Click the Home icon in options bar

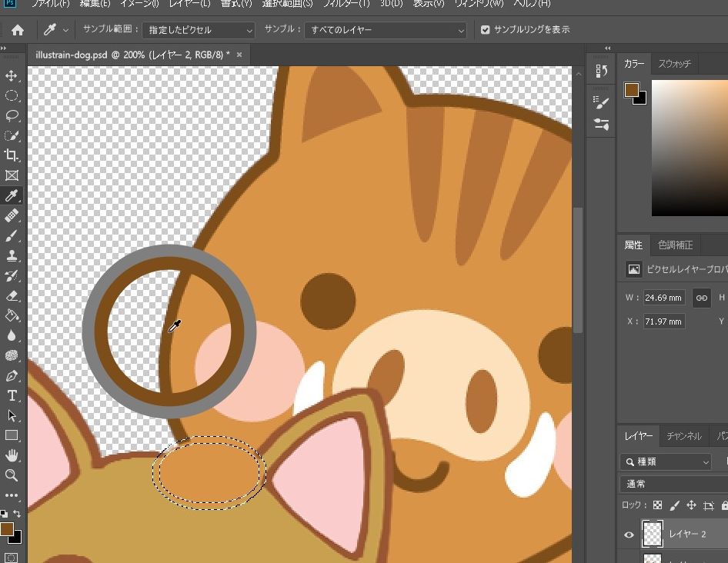[17, 30]
